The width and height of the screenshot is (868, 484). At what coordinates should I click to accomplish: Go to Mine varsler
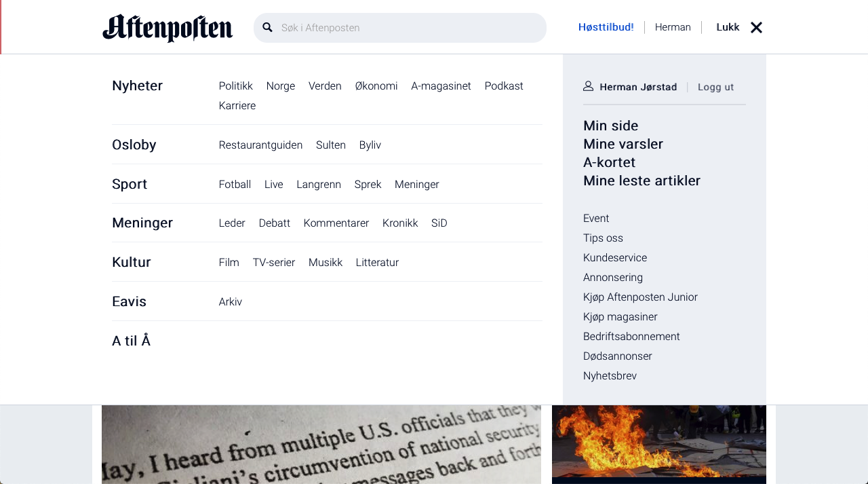[623, 144]
